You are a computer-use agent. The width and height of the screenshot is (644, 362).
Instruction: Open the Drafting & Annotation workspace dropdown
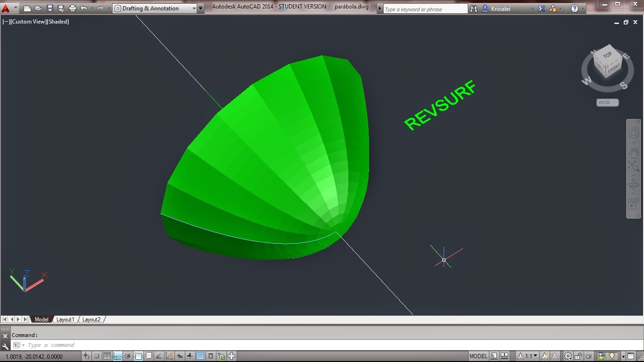tap(194, 8)
